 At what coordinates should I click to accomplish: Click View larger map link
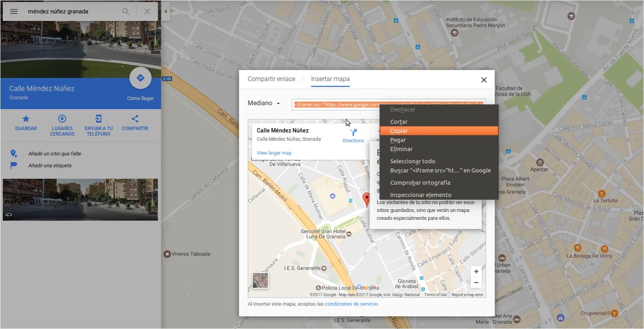point(274,153)
